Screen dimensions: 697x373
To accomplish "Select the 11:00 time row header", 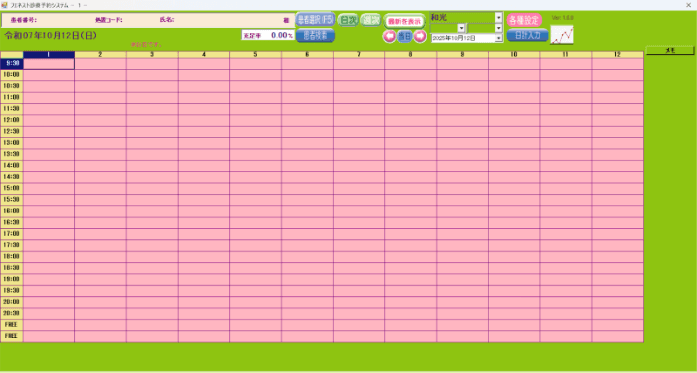I will pos(12,98).
